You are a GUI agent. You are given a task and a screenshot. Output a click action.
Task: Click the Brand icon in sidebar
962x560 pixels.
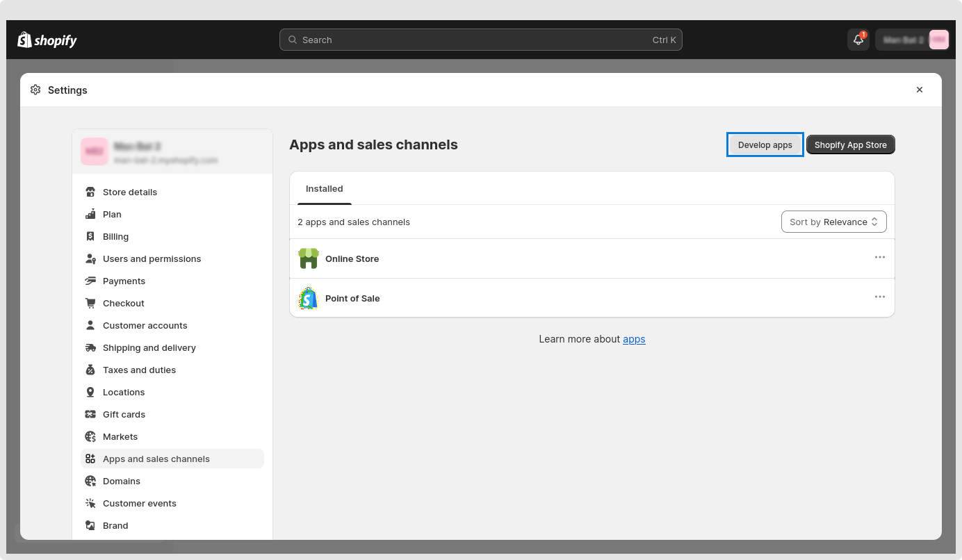point(90,525)
